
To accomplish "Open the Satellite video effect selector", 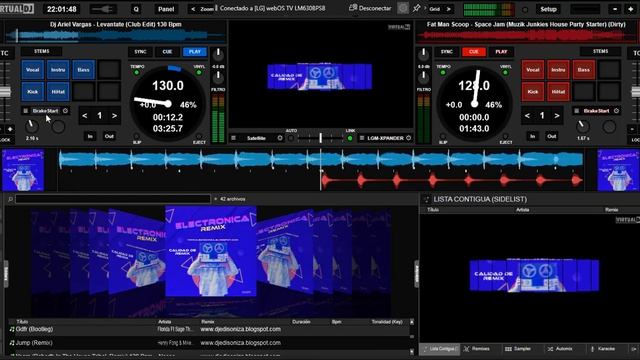I will pos(256,138).
